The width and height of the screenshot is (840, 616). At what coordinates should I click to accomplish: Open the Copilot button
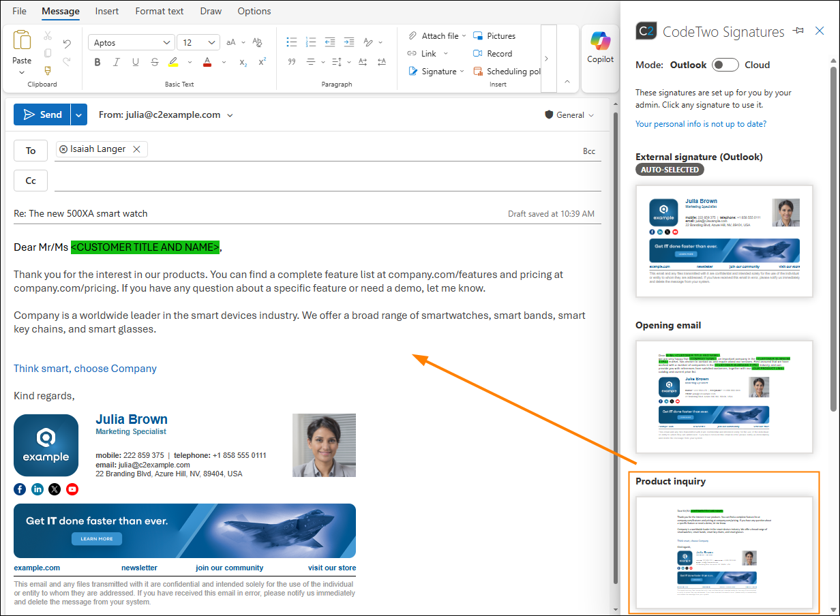pyautogui.click(x=601, y=47)
